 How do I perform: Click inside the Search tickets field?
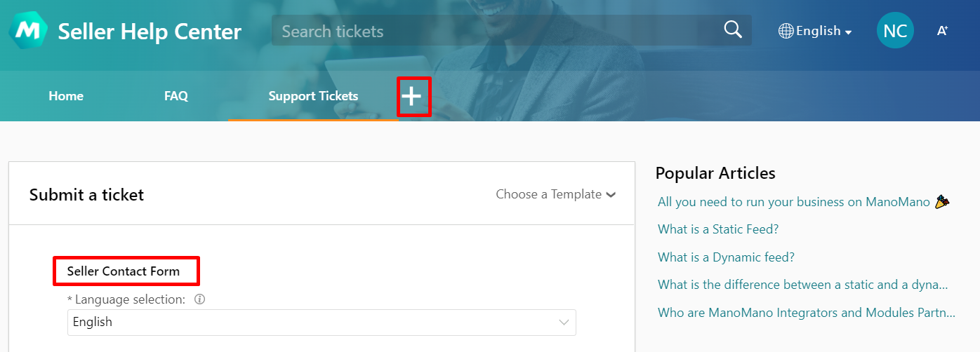(x=498, y=31)
